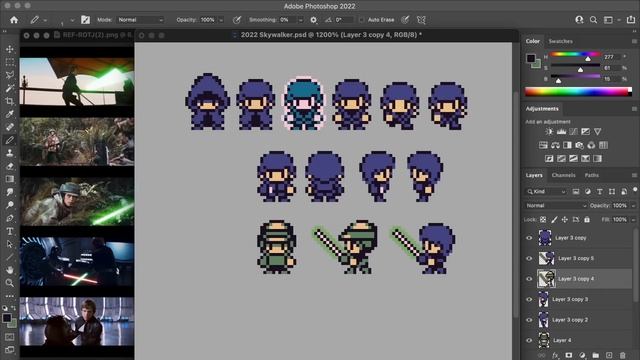Screen dimensions: 640x360
Task: Add Levels adjustment
Action: (561, 131)
